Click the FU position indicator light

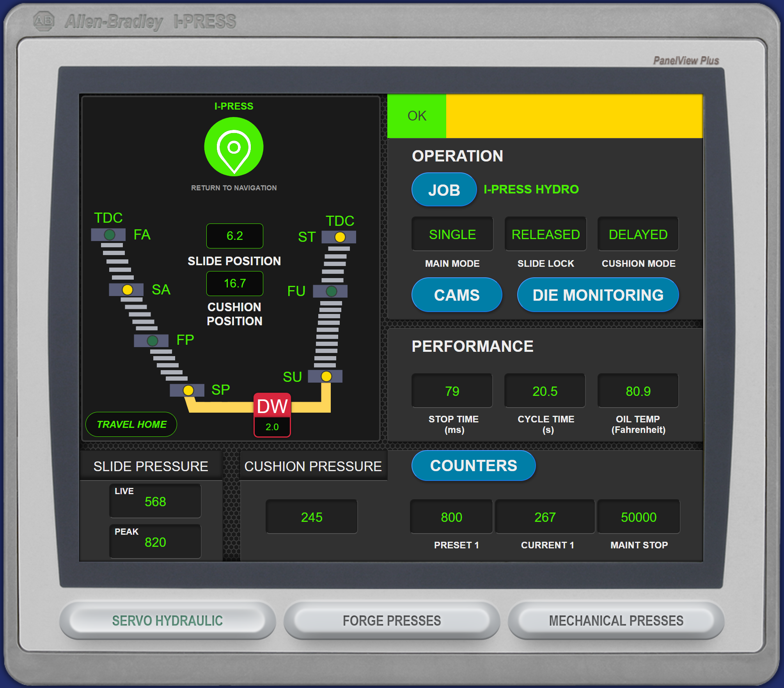[331, 291]
